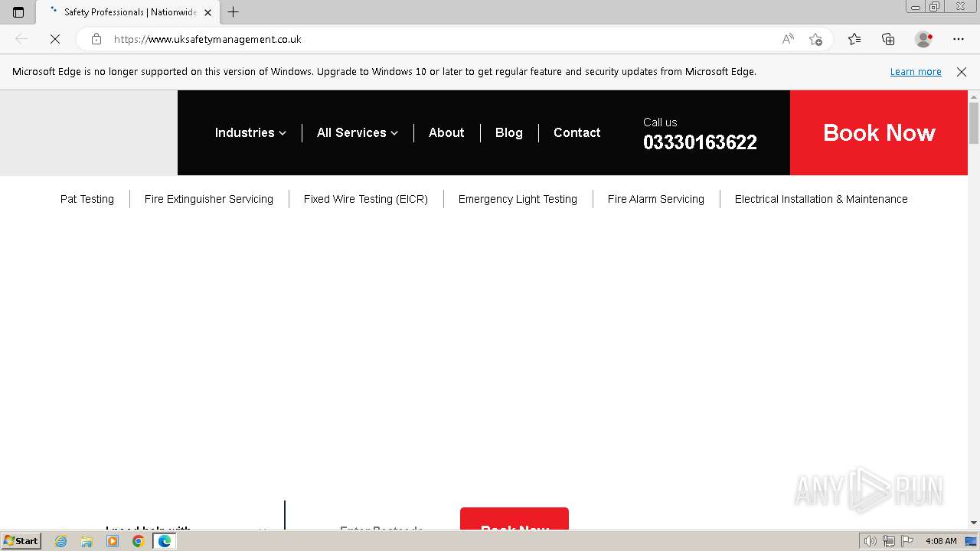
Task: Click the Enter Postcode field
Action: point(381,527)
